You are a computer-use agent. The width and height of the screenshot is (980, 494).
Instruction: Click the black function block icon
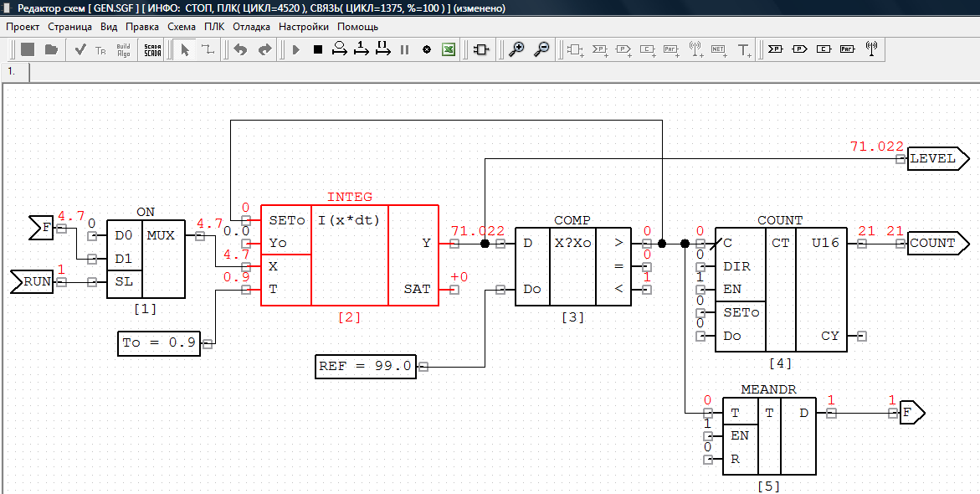[x=480, y=49]
